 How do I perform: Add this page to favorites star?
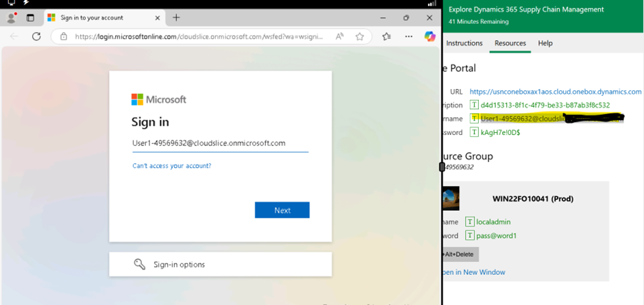point(360,36)
